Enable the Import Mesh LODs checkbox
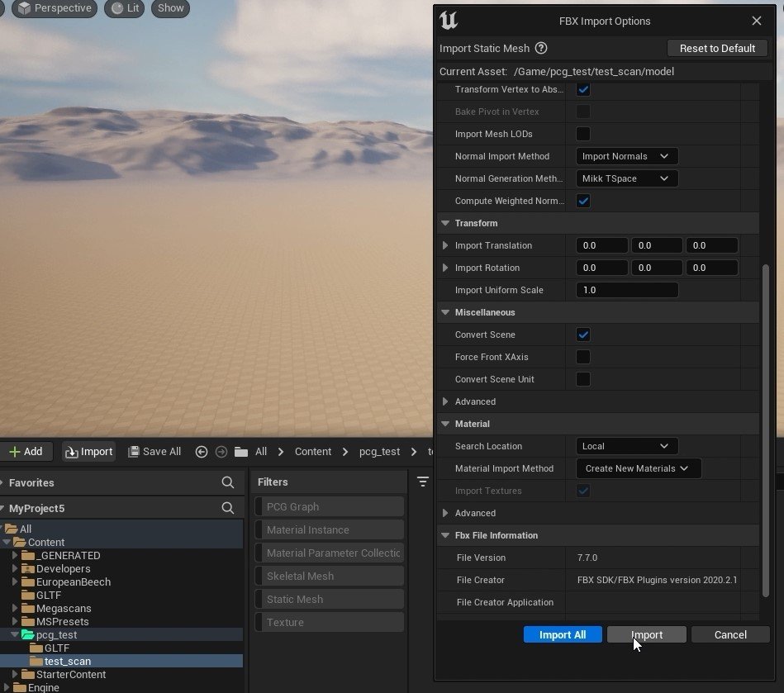Viewport: 784px width, 693px height. (x=583, y=133)
